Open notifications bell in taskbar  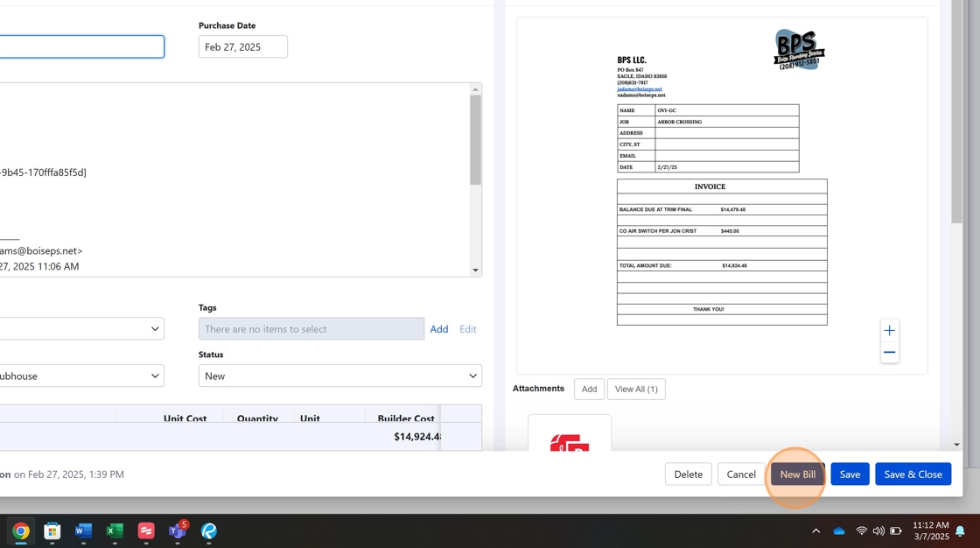click(960, 531)
